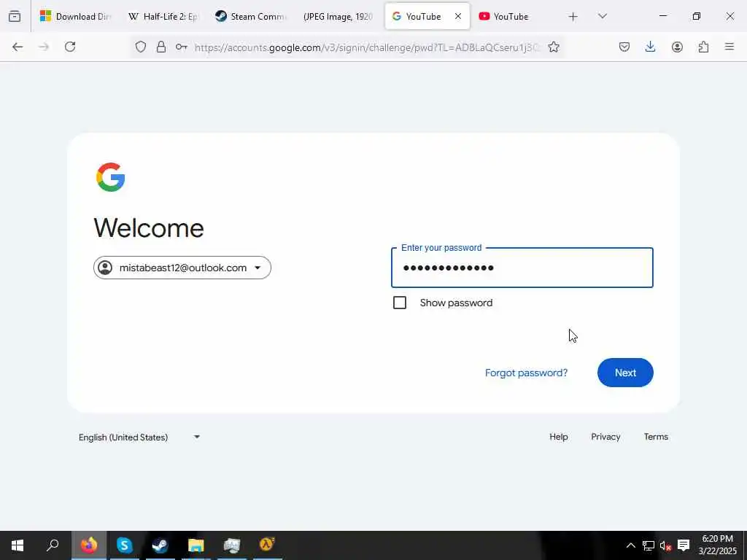747x560 pixels.
Task: Click the muted volume tray icon
Action: coord(665,545)
